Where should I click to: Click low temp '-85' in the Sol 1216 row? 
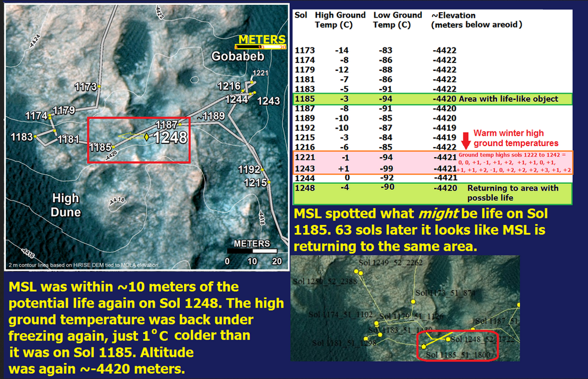pos(386,147)
